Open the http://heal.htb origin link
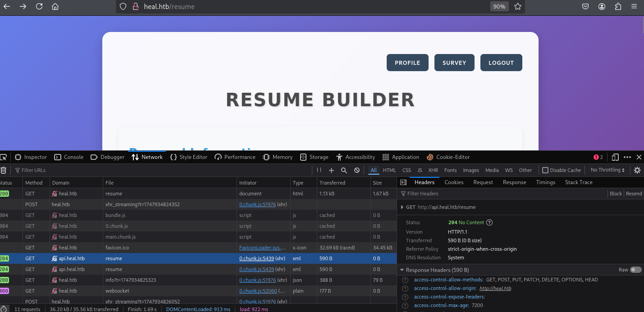 [495, 289]
